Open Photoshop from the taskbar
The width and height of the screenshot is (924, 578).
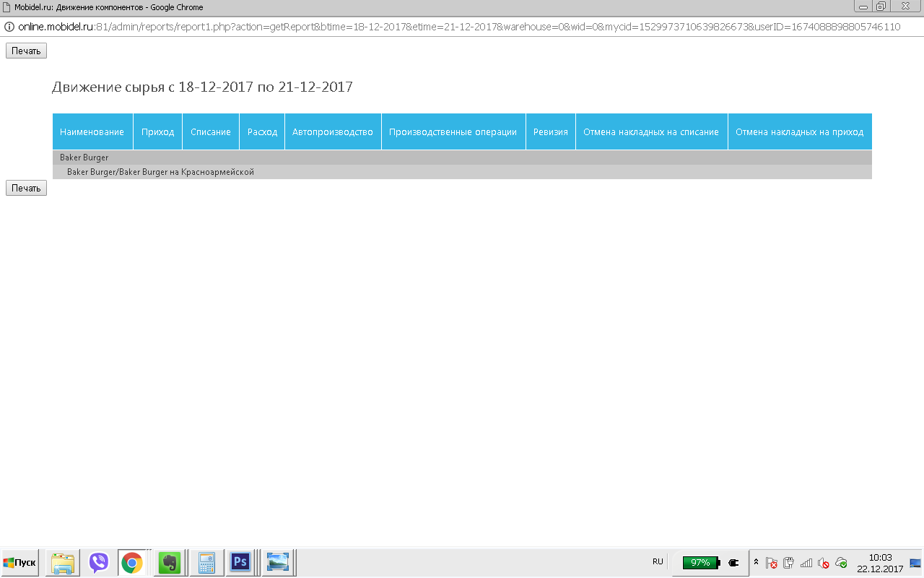pyautogui.click(x=240, y=562)
